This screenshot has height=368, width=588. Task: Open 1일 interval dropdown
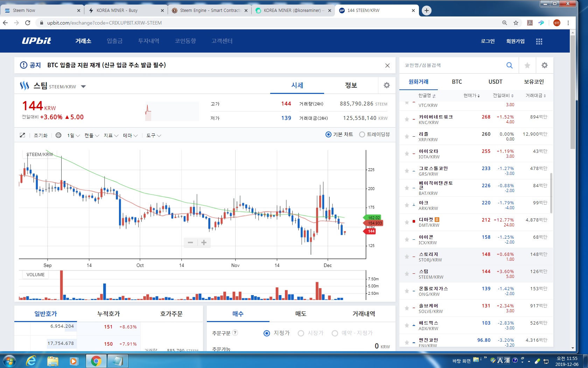coord(73,135)
